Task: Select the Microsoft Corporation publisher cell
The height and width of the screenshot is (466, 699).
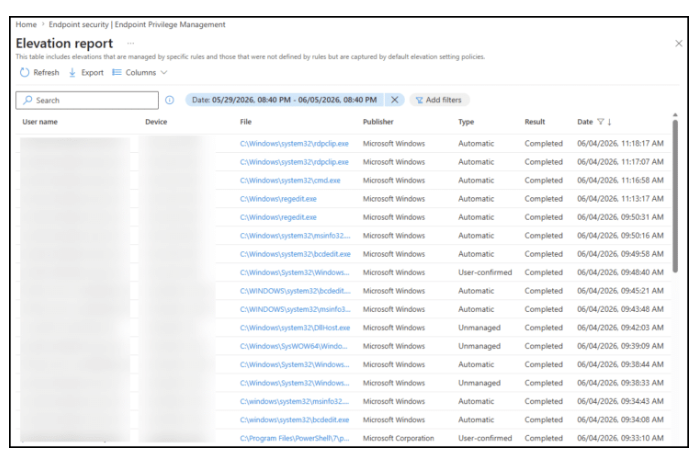Action: [x=399, y=438]
